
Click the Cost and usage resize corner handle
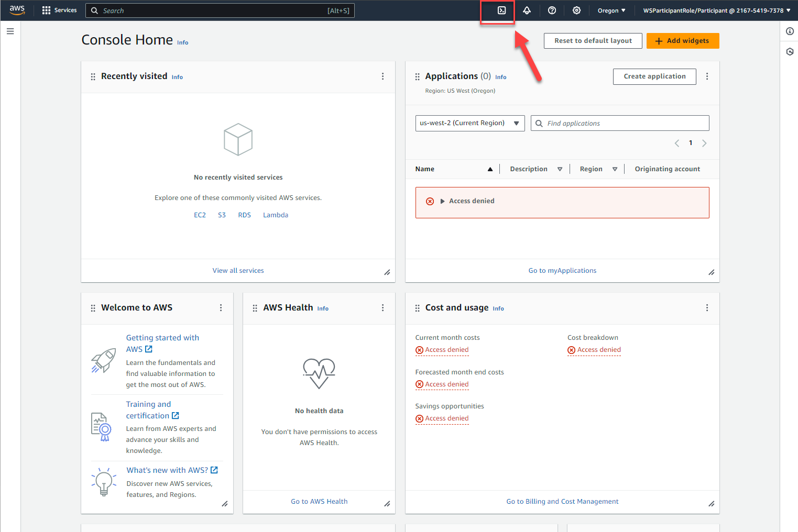click(x=711, y=504)
